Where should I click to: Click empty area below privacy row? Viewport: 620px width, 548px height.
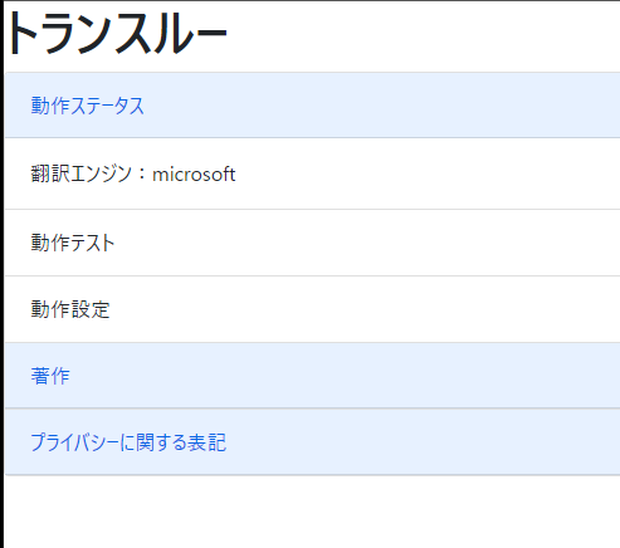[x=312, y=512]
